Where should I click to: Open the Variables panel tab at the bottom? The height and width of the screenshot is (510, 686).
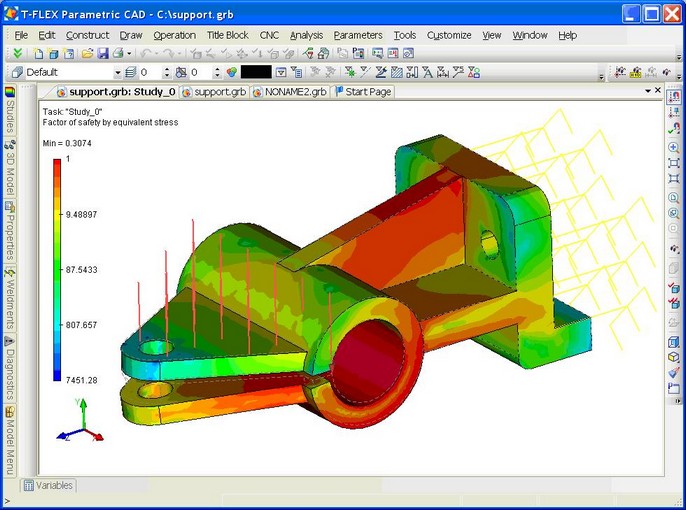point(48,486)
